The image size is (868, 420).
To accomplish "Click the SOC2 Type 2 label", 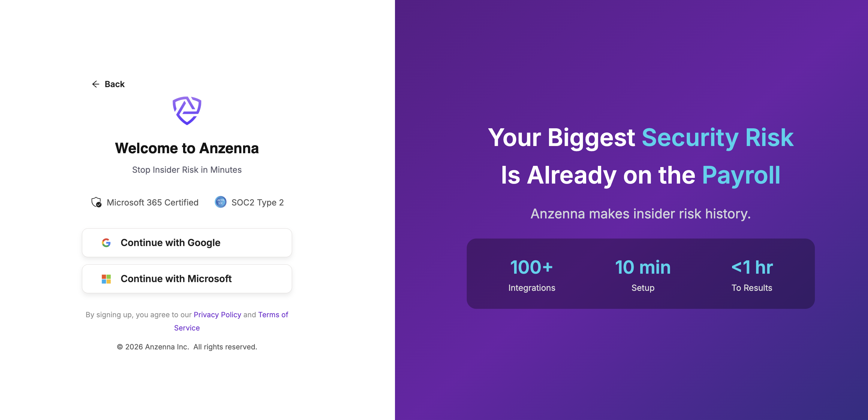I will click(x=258, y=202).
